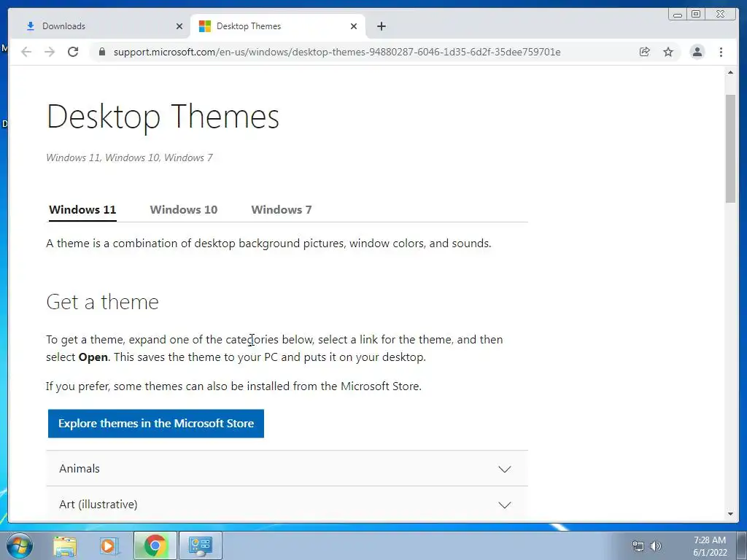Restore down the Chrome window
Viewport: 747px width, 560px height.
pyautogui.click(x=696, y=15)
